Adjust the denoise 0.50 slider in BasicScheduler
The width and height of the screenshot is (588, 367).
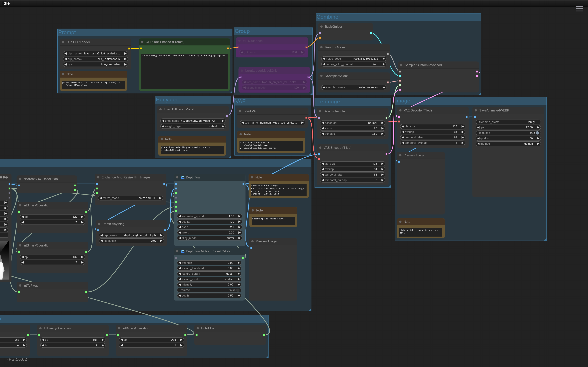[x=352, y=134]
